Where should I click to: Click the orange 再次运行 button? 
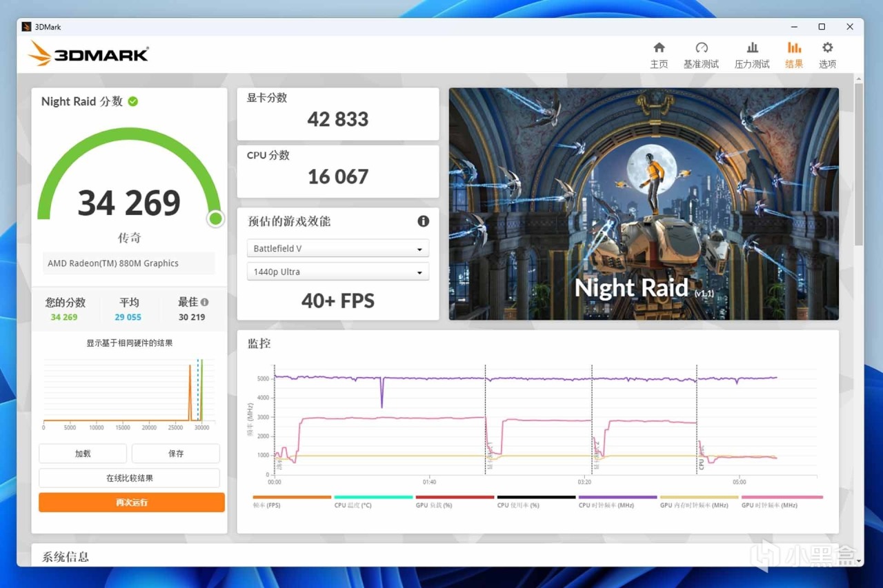pos(132,503)
